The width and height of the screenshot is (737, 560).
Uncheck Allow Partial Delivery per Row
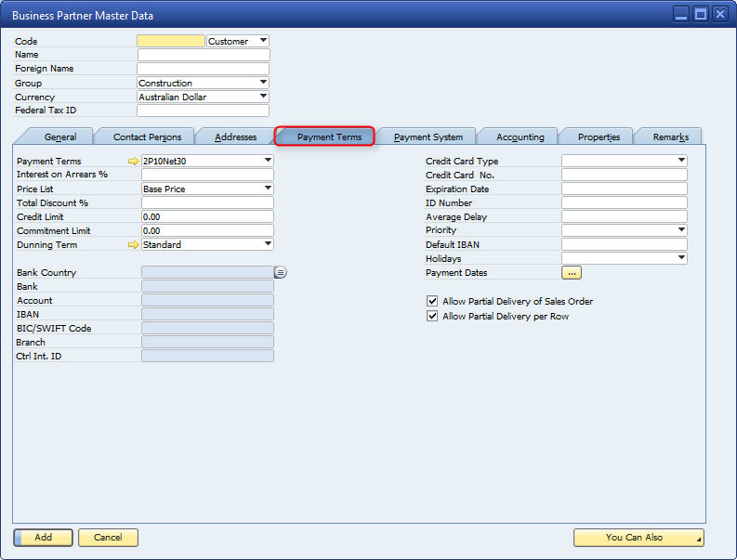pyautogui.click(x=432, y=316)
